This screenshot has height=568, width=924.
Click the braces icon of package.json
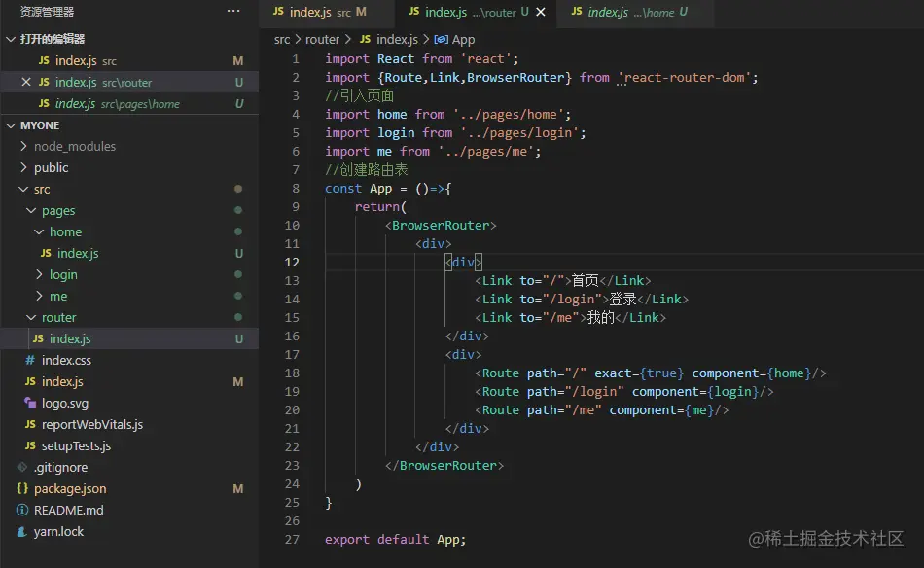coord(22,488)
